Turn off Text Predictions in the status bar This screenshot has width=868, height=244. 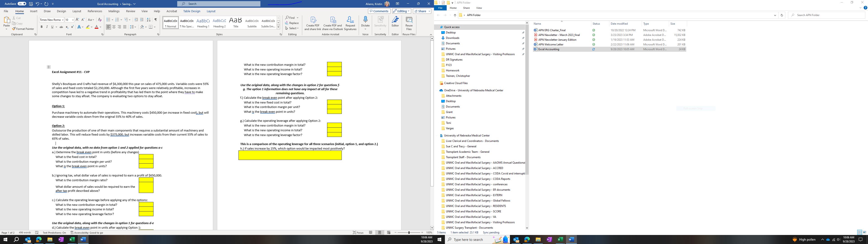(54, 232)
